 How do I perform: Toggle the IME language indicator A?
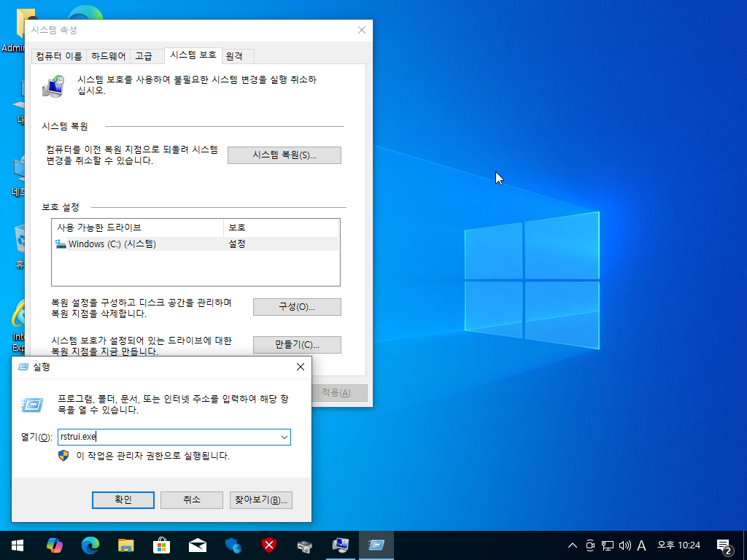pos(642,545)
